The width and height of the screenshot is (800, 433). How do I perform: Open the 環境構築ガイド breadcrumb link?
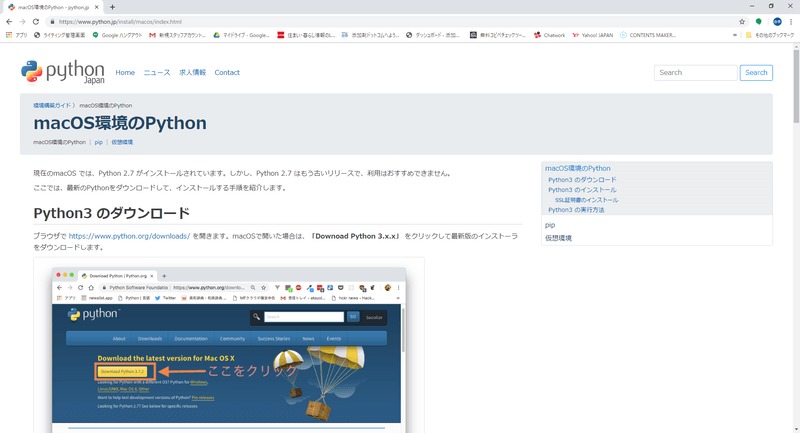(52, 106)
